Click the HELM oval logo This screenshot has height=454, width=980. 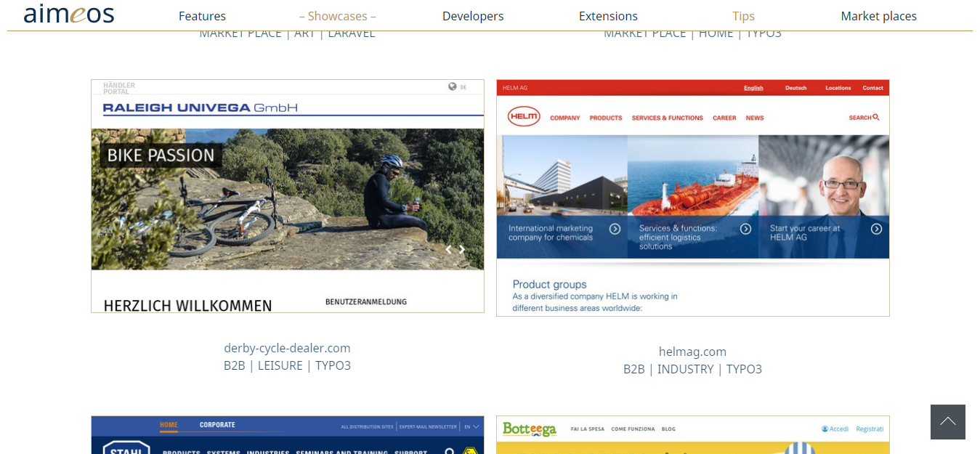524,116
